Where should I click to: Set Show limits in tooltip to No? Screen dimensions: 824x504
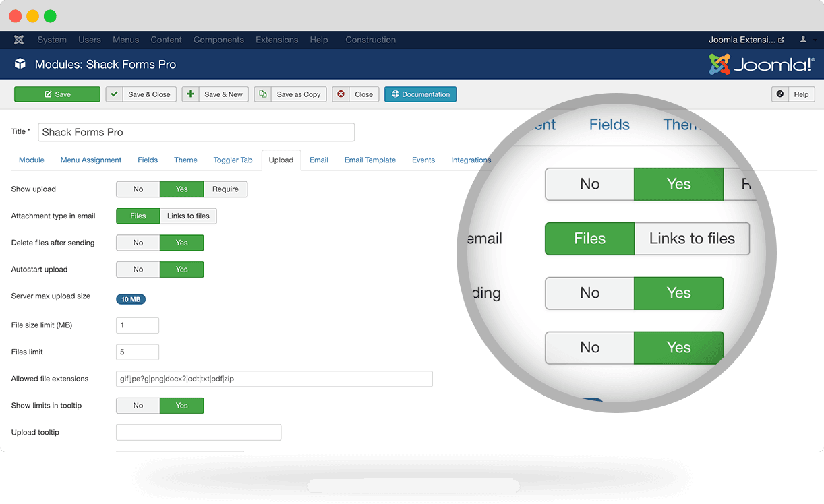(x=138, y=406)
